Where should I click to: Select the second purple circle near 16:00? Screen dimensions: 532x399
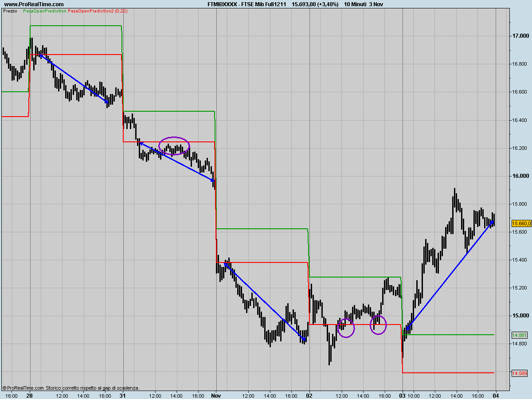(x=378, y=325)
